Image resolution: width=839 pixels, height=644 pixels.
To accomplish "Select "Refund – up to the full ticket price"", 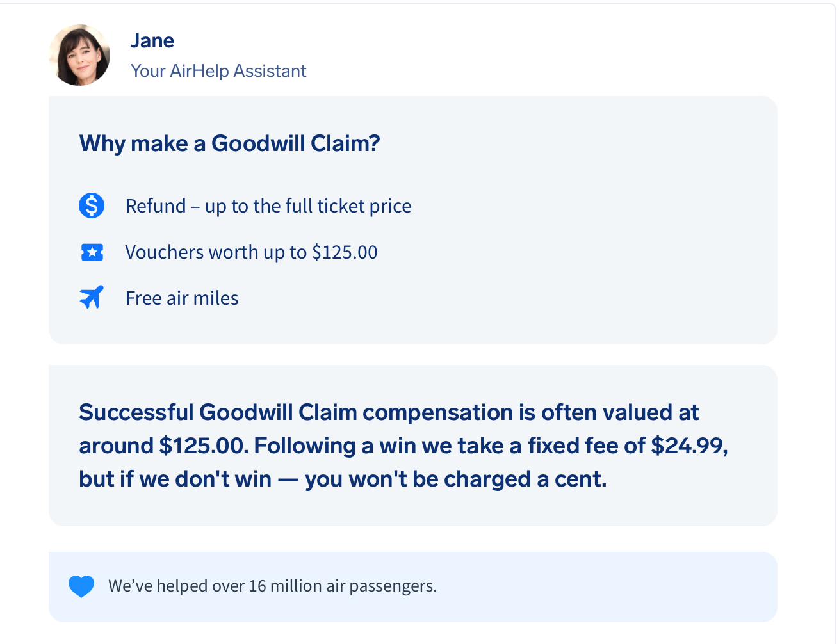I will pyautogui.click(x=268, y=206).
